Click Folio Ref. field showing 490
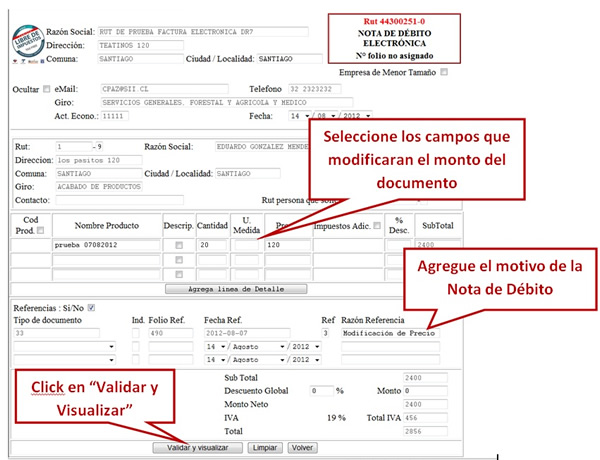 [x=171, y=333]
